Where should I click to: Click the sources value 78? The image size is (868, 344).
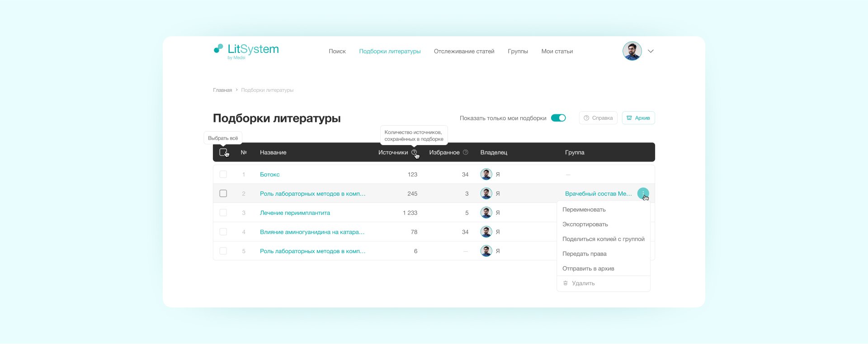coord(414,232)
